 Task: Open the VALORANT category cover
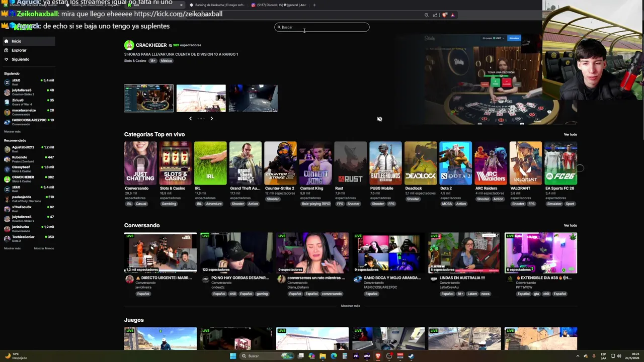coord(526,163)
